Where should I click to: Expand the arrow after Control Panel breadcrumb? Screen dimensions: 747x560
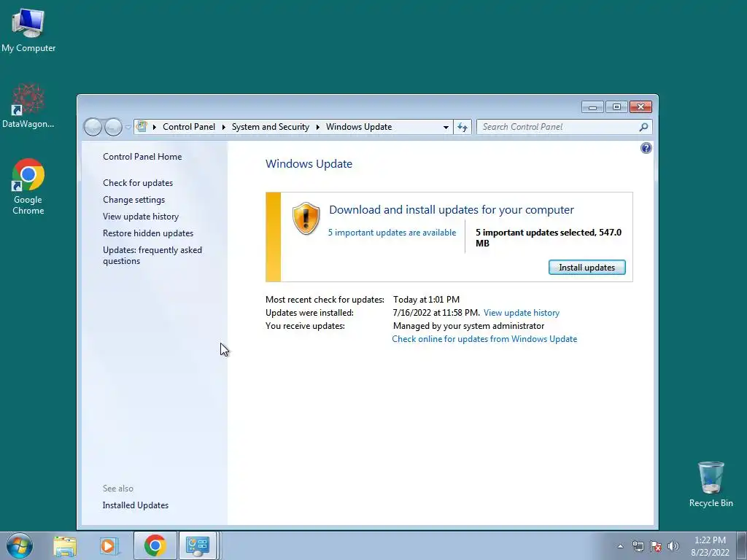click(223, 127)
